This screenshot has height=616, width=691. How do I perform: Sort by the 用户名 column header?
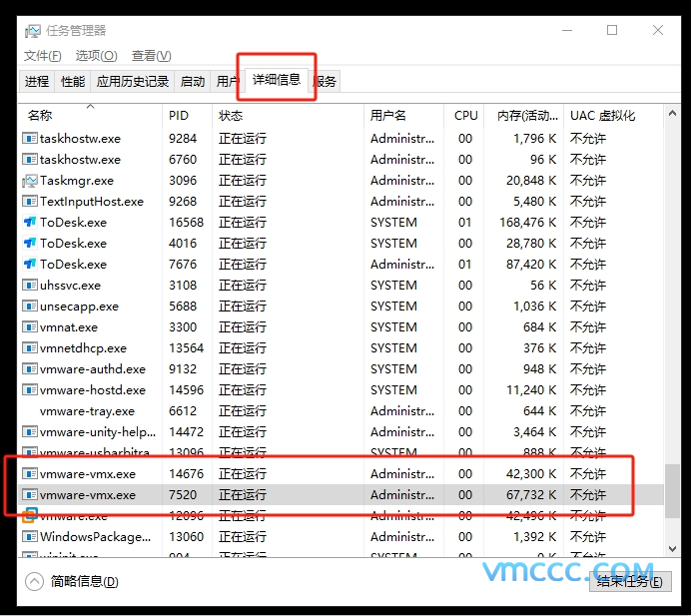[404, 116]
